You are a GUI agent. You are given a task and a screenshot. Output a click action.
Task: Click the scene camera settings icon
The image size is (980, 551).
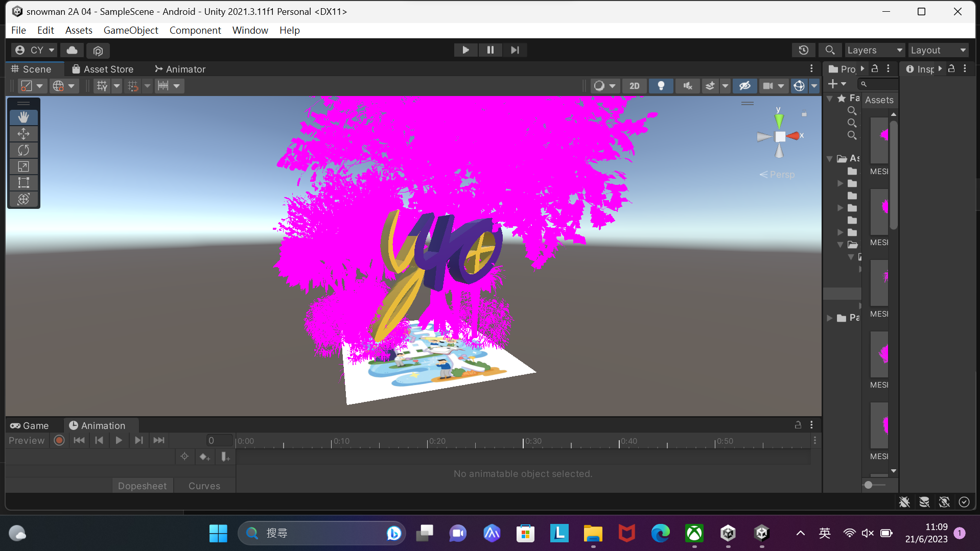pos(767,86)
